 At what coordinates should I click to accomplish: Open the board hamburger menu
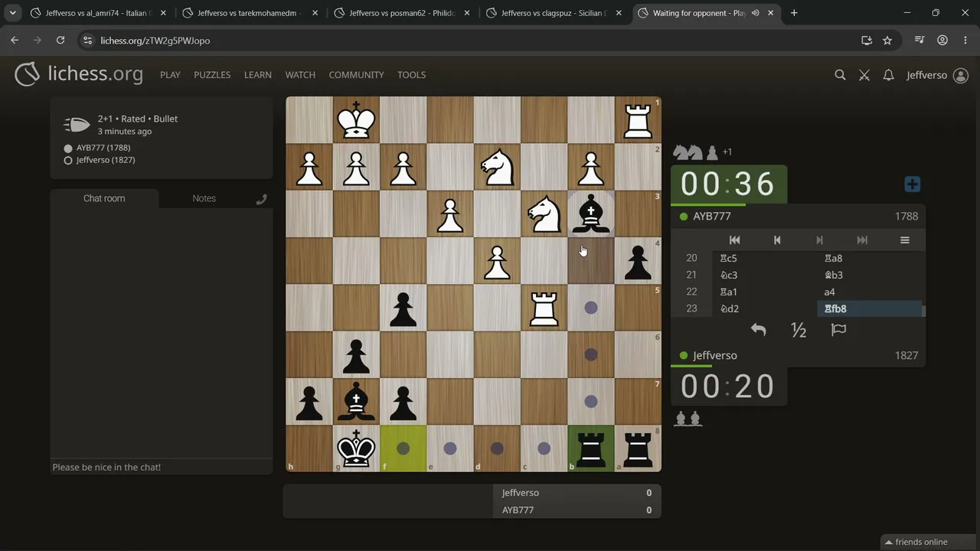point(904,240)
